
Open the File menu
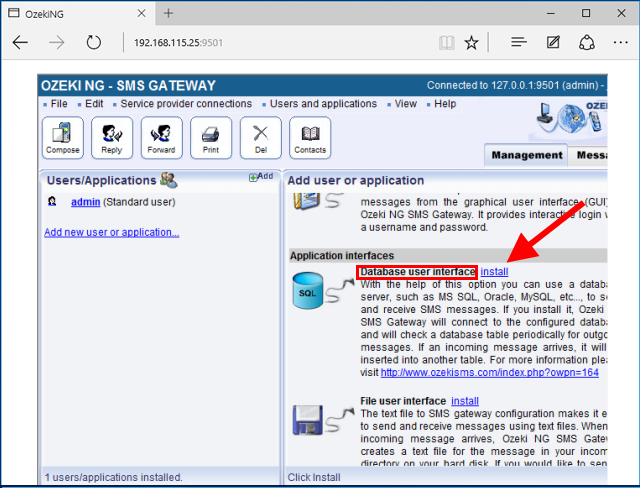point(59,104)
